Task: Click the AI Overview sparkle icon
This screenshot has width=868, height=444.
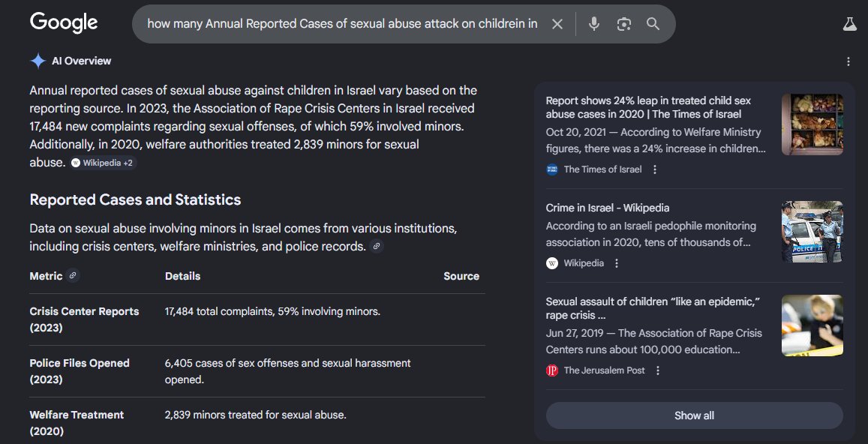Action: [x=38, y=61]
